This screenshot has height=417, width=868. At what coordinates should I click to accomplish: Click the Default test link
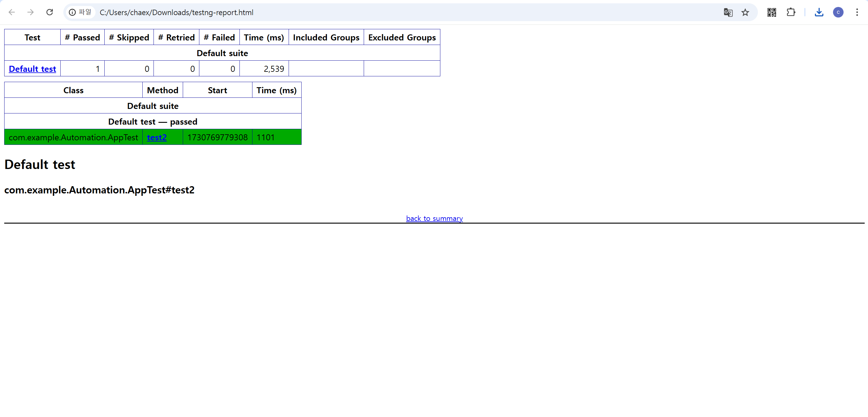pyautogui.click(x=32, y=69)
